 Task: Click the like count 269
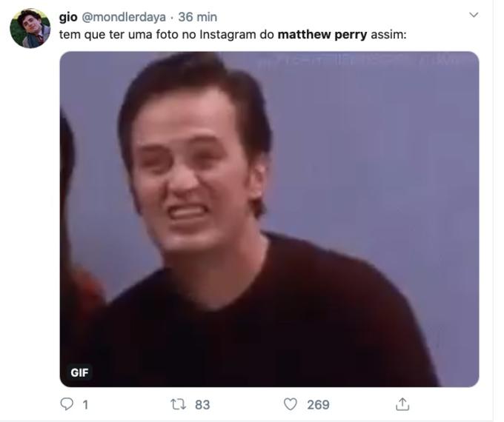pyautogui.click(x=318, y=405)
